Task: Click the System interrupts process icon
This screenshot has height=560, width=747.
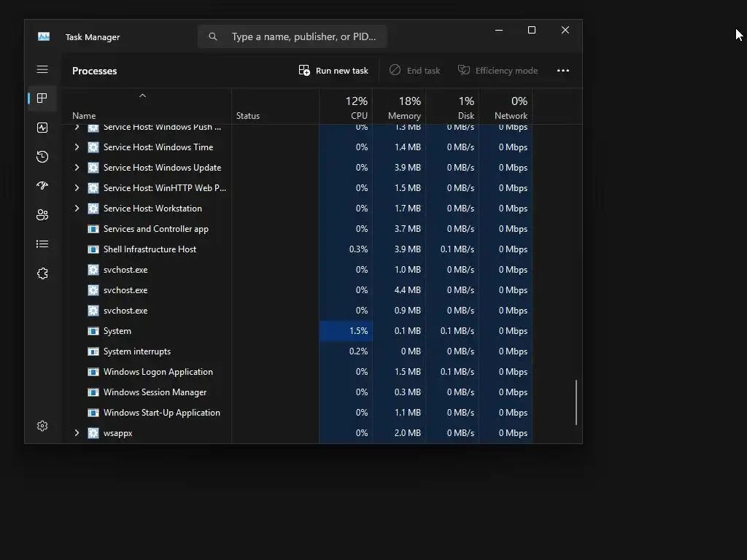Action: (93, 351)
